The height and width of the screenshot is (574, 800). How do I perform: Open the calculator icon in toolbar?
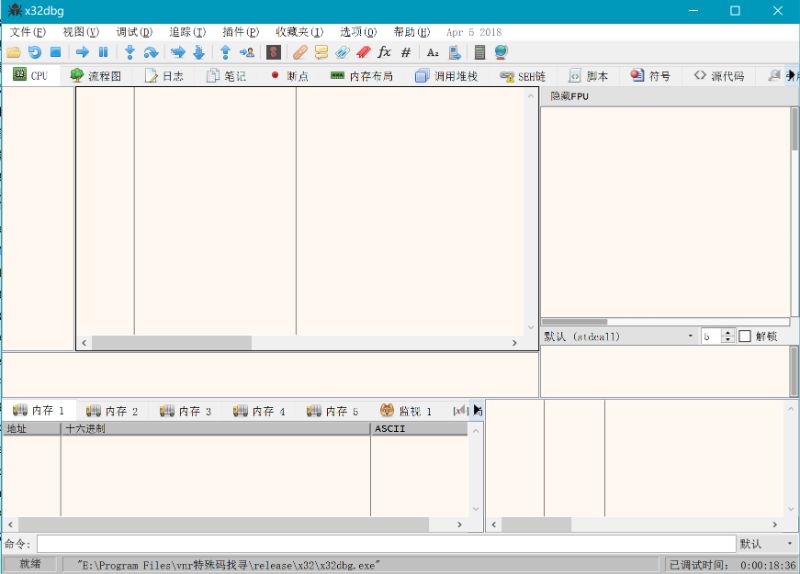coord(480,52)
